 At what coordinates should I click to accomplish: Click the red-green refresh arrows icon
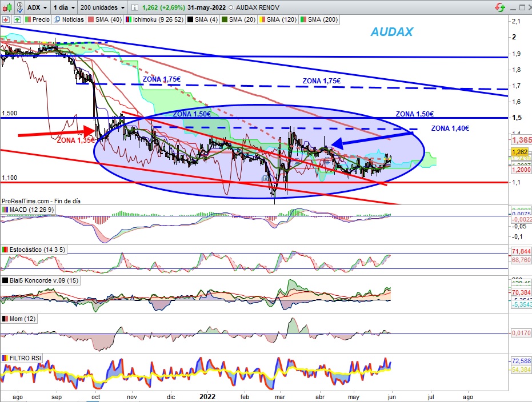pyautogui.click(x=500, y=7)
